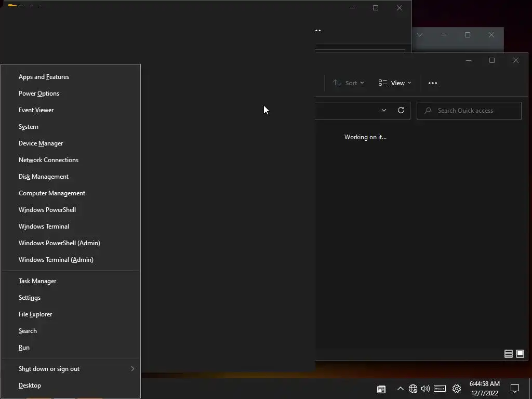Open Network Connections
Viewport: 532px width, 399px height.
tap(71, 160)
